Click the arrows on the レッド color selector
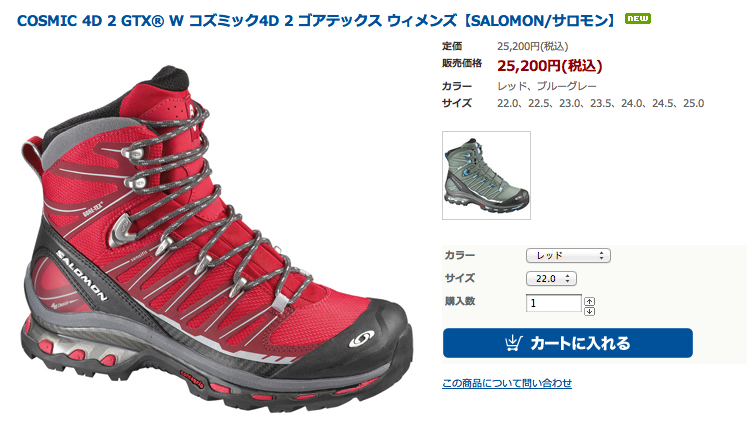 coord(602,256)
